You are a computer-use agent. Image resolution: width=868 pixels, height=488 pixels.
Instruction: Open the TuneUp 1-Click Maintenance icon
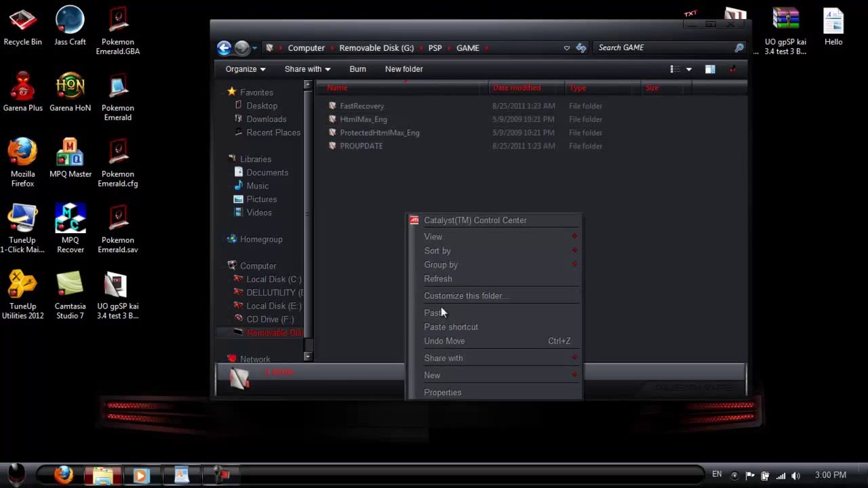pos(22,228)
